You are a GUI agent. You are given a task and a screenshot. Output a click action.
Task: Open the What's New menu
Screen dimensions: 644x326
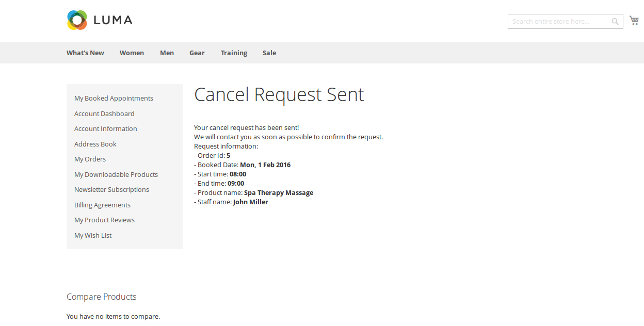point(85,53)
